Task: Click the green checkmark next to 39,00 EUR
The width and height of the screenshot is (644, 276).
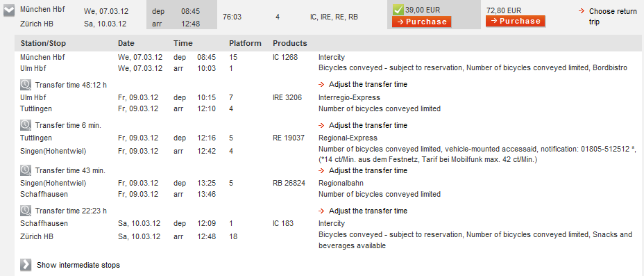Action: 398,10
